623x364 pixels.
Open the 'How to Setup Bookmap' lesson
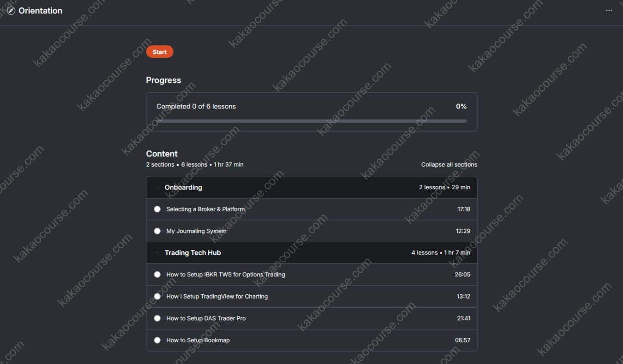[x=198, y=340]
